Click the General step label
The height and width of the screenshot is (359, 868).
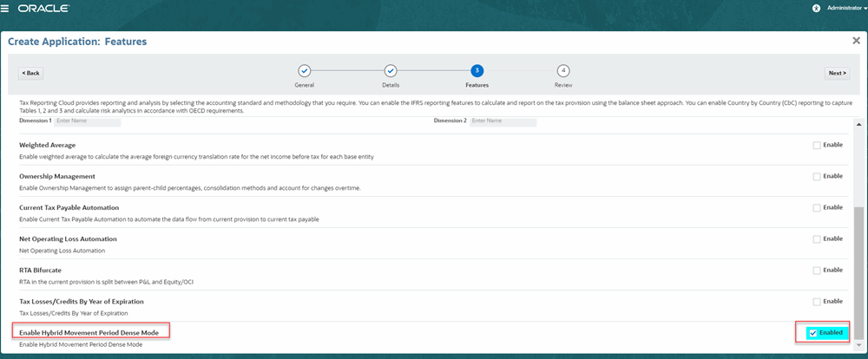coord(304,85)
